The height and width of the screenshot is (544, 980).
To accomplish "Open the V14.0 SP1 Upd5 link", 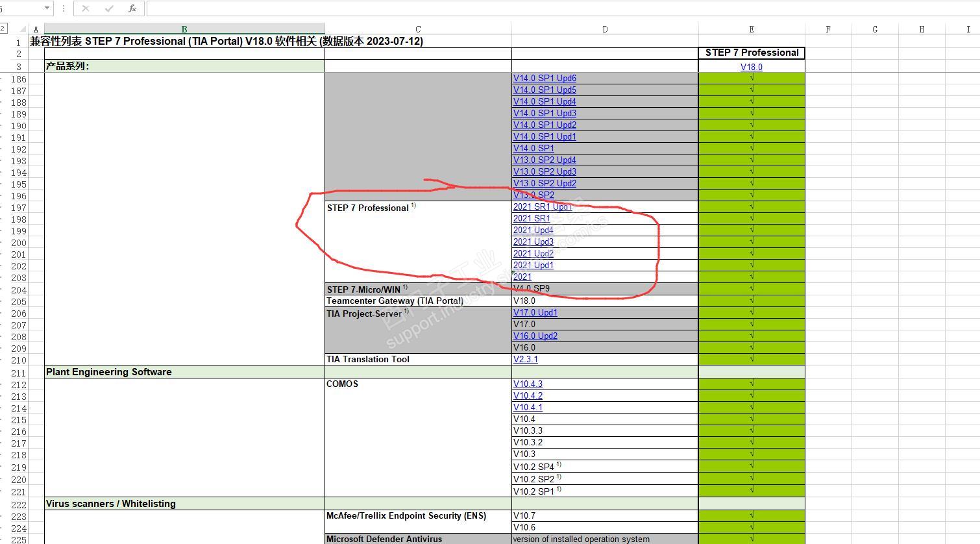I will pos(545,90).
